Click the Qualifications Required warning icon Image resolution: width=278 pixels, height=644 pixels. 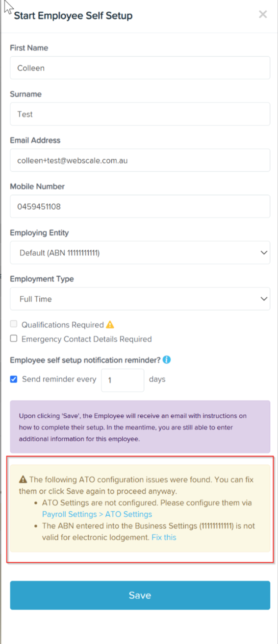pos(110,325)
